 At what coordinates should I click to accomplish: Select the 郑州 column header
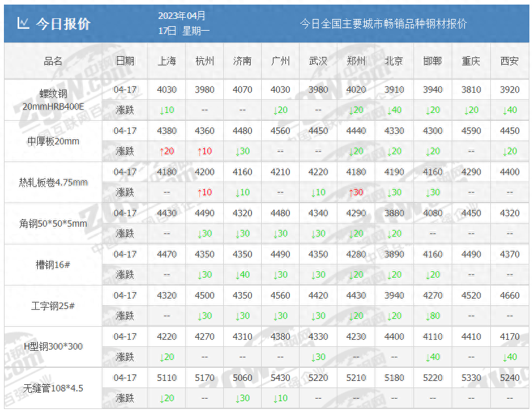(x=356, y=61)
